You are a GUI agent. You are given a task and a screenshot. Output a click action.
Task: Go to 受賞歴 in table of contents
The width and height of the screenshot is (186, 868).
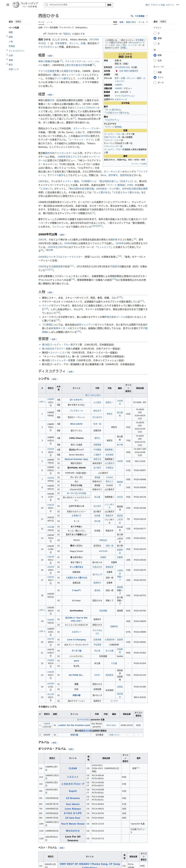(12, 46)
